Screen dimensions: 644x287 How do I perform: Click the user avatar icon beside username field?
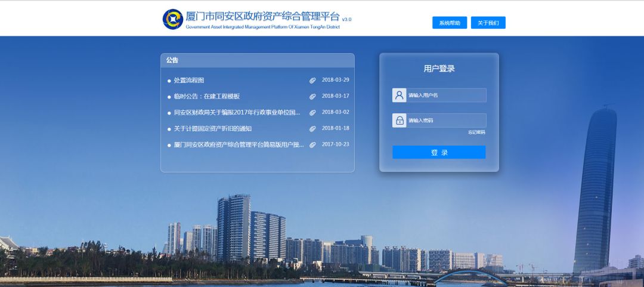coord(399,95)
